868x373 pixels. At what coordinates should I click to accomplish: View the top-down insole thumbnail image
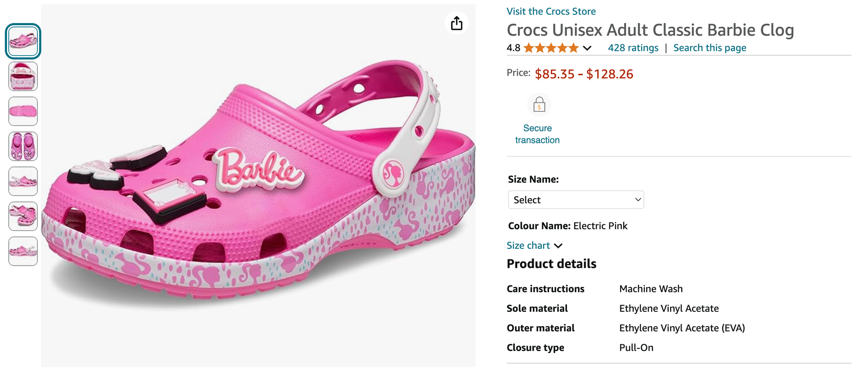[23, 111]
